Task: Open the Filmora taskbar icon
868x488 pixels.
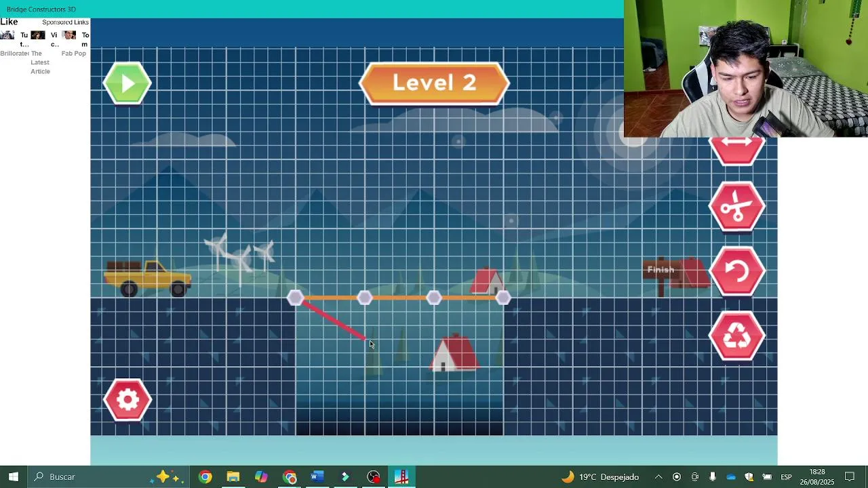Action: click(x=345, y=477)
